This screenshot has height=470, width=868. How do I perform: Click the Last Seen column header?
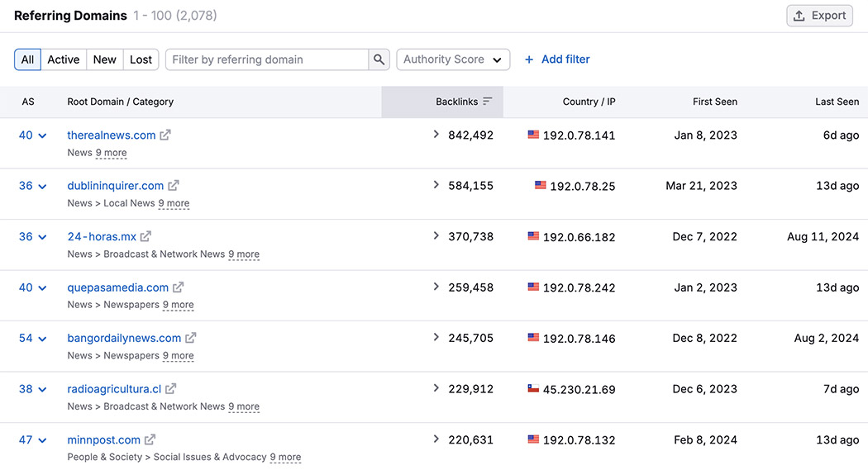click(x=837, y=102)
